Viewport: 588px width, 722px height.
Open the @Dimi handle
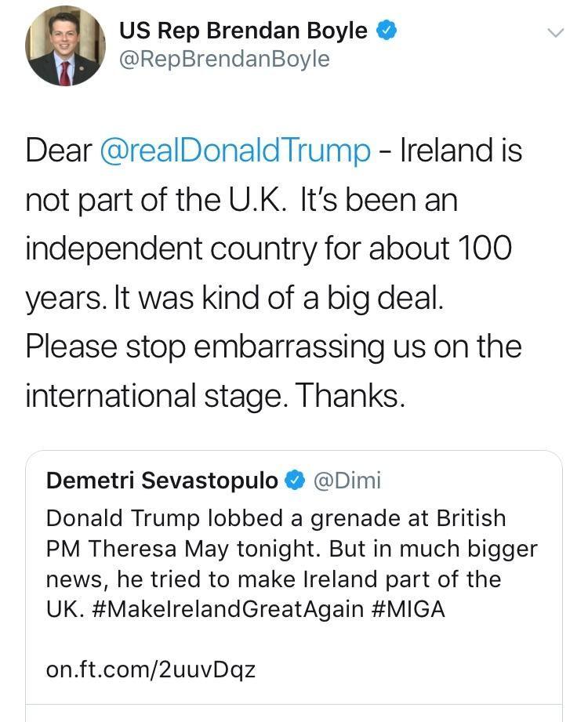(x=347, y=481)
